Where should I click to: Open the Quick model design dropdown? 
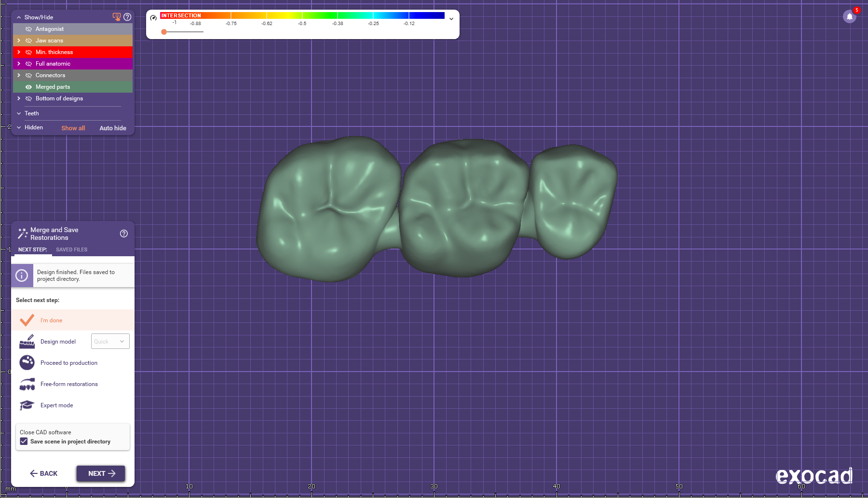110,341
